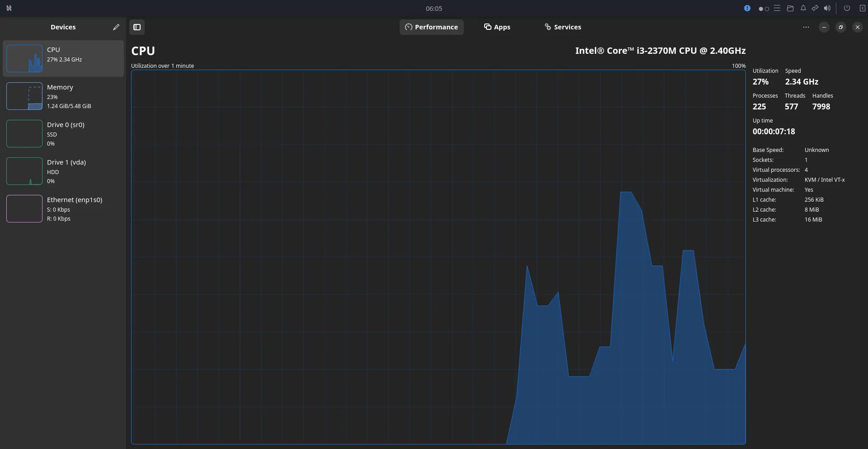Open Drive 1 (vda) HDD stats
Screen dimensions: 868x449
[x=63, y=171]
